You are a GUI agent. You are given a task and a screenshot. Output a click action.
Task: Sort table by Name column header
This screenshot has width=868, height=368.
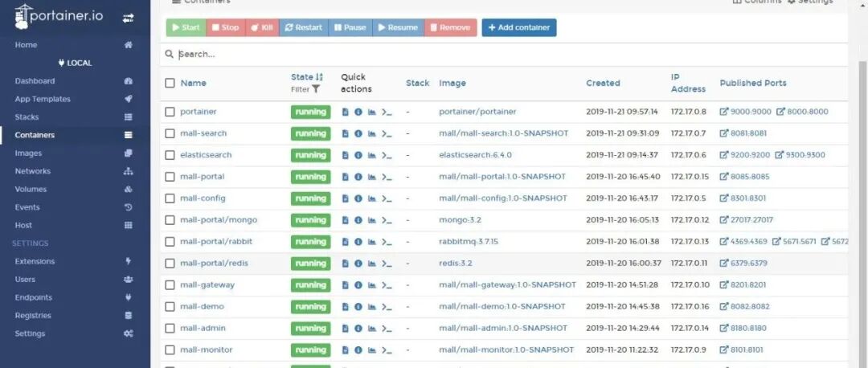pyautogui.click(x=193, y=83)
